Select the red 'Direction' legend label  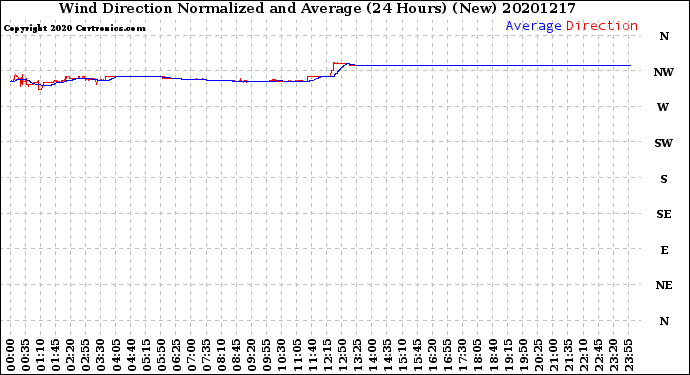[602, 26]
